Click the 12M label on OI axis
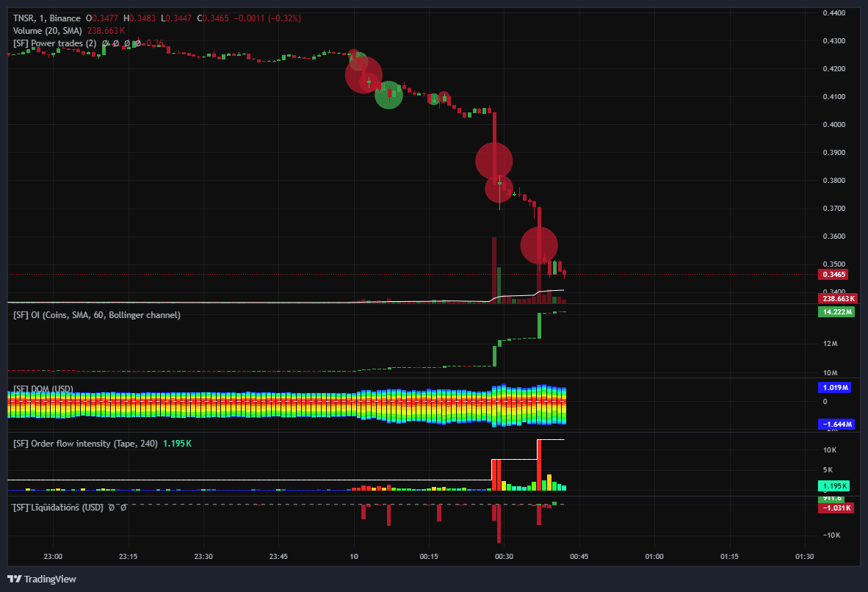Screen dimensions: 868x592 tap(830, 344)
